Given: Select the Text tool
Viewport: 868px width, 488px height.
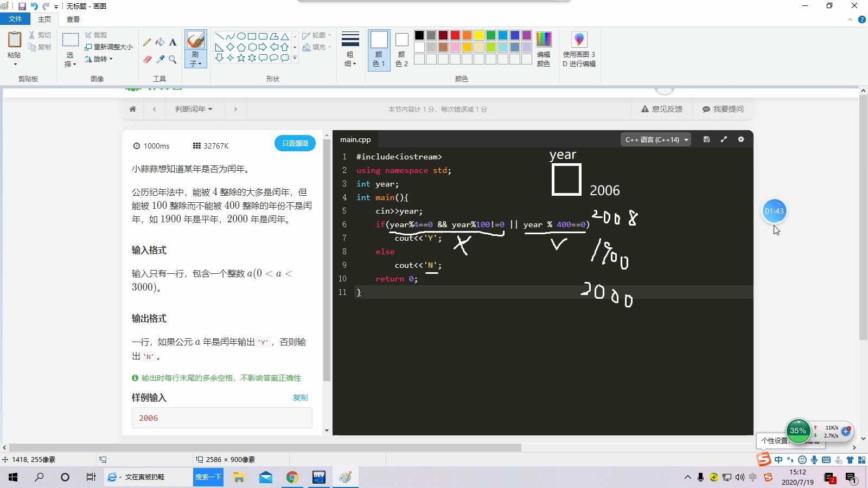Looking at the screenshot, I should [x=173, y=42].
